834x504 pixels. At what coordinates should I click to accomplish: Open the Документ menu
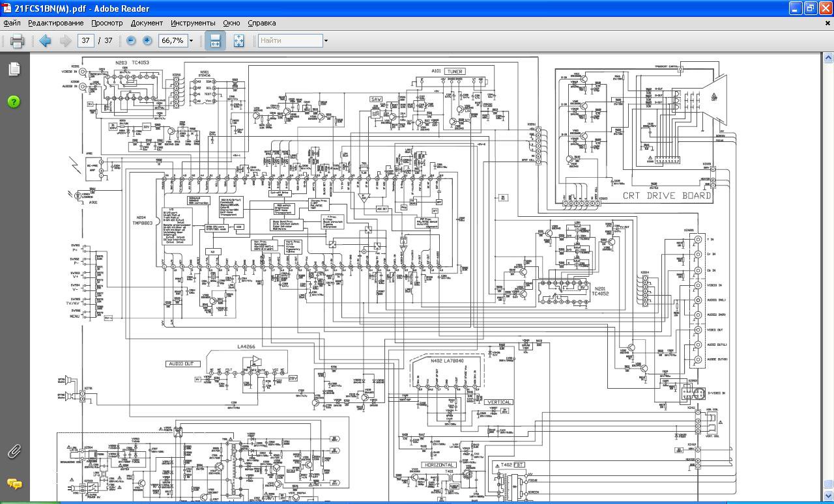[147, 23]
